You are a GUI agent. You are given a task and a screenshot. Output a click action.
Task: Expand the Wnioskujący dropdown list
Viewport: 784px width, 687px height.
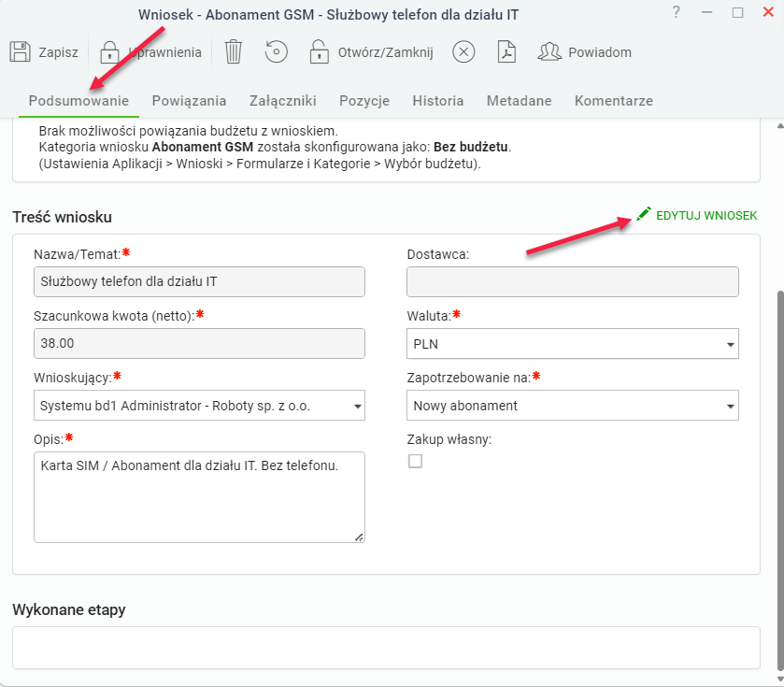coord(199,406)
